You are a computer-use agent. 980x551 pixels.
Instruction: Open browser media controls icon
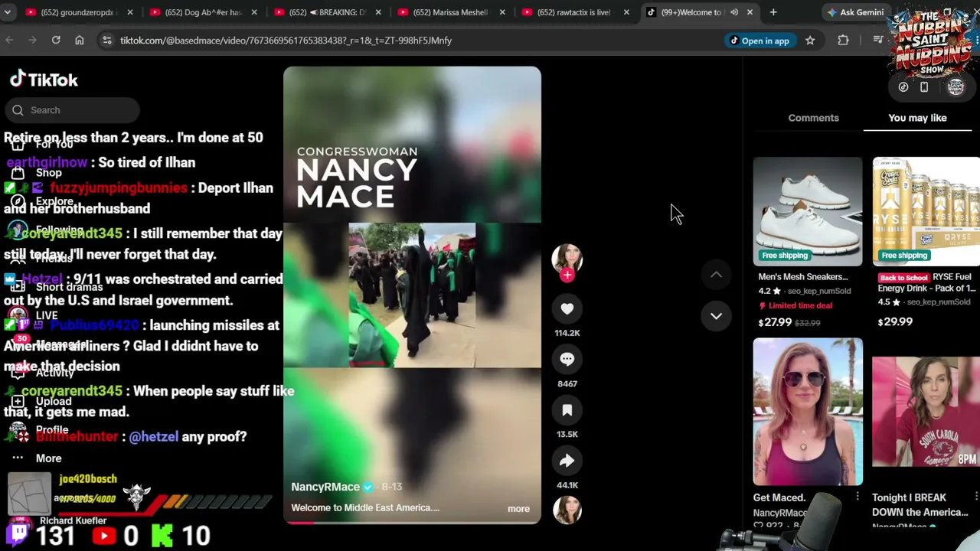[878, 41]
